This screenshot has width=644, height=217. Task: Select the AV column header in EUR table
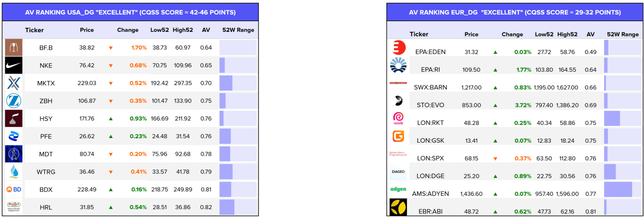coord(590,34)
